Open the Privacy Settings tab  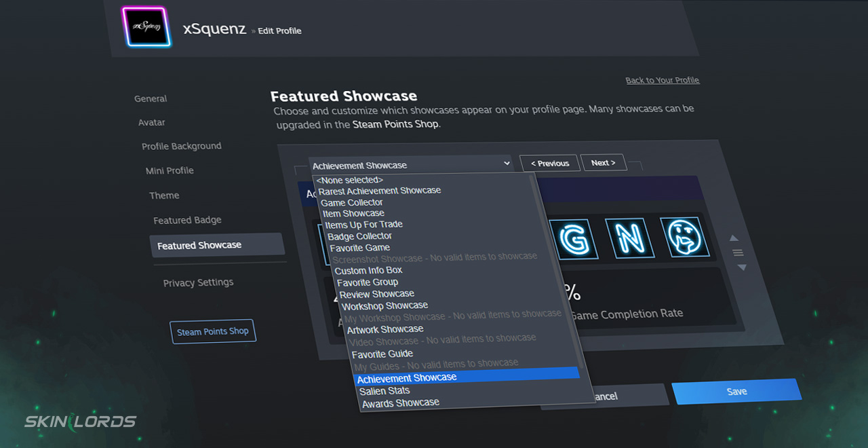coord(198,282)
